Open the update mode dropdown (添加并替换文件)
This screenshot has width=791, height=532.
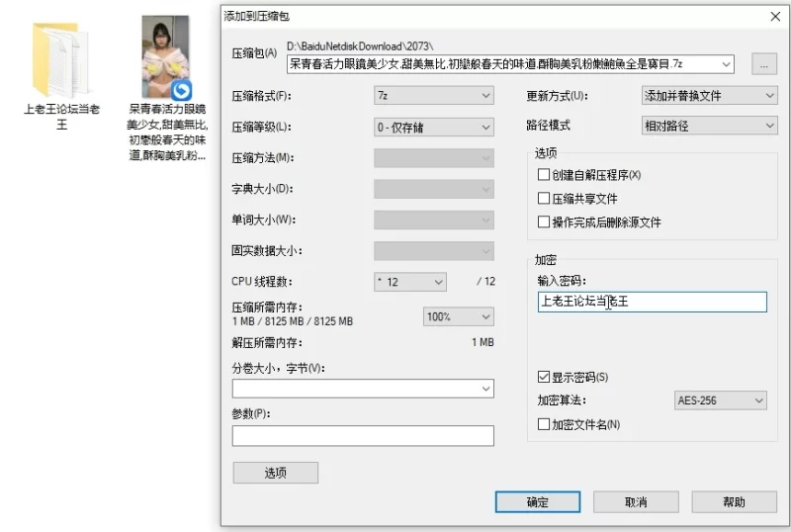[x=709, y=96]
